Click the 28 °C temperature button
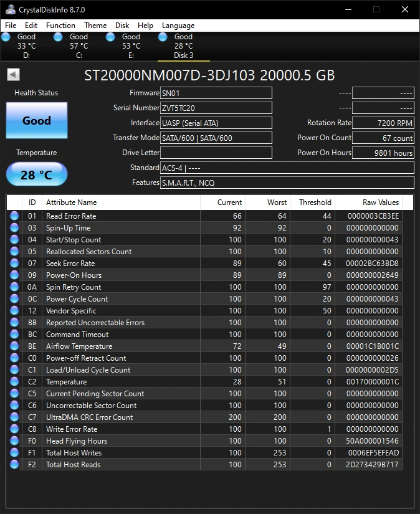The image size is (420, 514). click(x=37, y=174)
